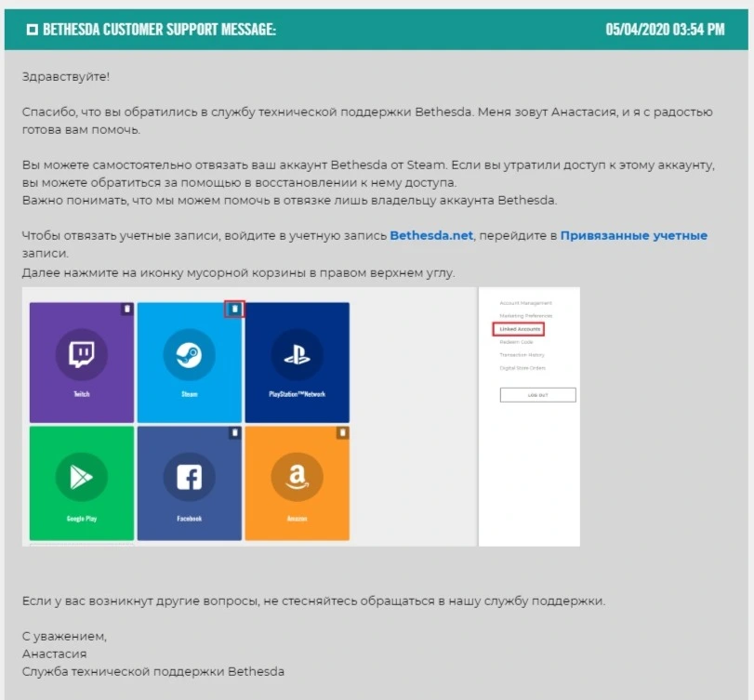Click the Steam logo icon

coord(190,355)
